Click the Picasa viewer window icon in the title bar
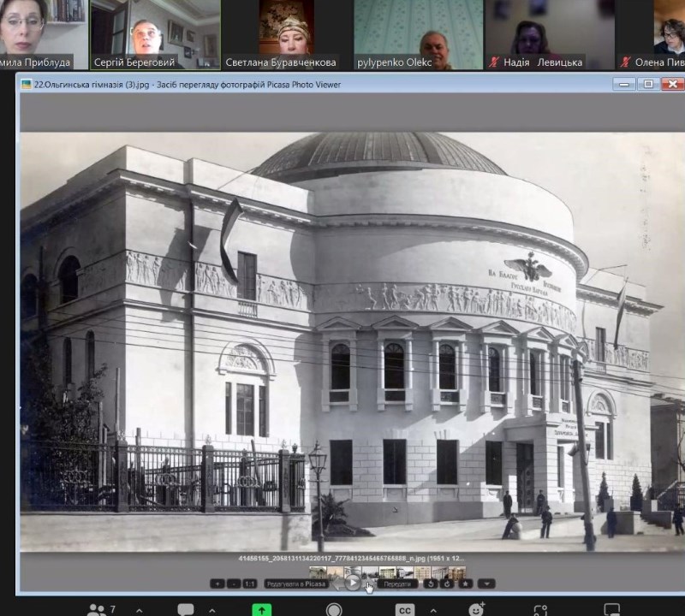Screen dimensions: 685x616 click(27, 84)
